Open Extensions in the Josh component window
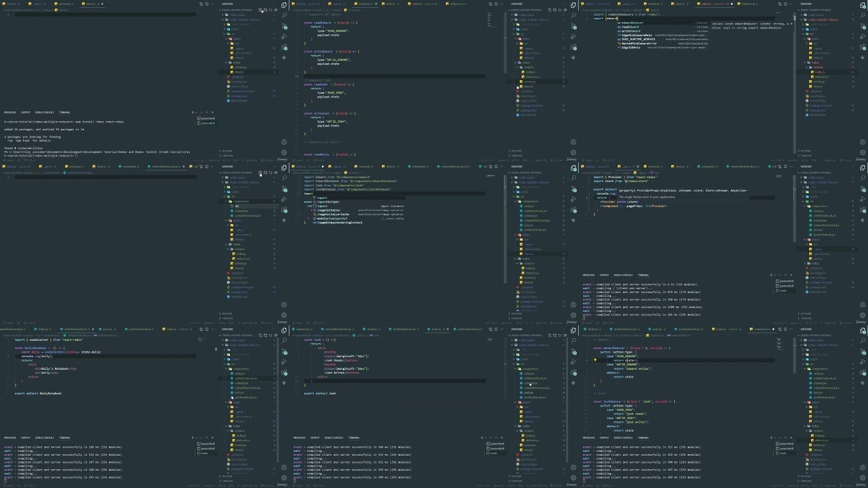This screenshot has height=488, width=868. coord(573,372)
